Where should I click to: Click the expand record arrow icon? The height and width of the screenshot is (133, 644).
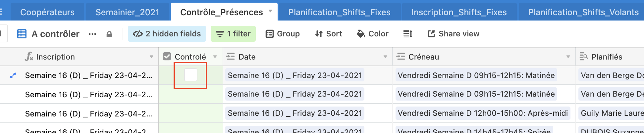click(13, 75)
